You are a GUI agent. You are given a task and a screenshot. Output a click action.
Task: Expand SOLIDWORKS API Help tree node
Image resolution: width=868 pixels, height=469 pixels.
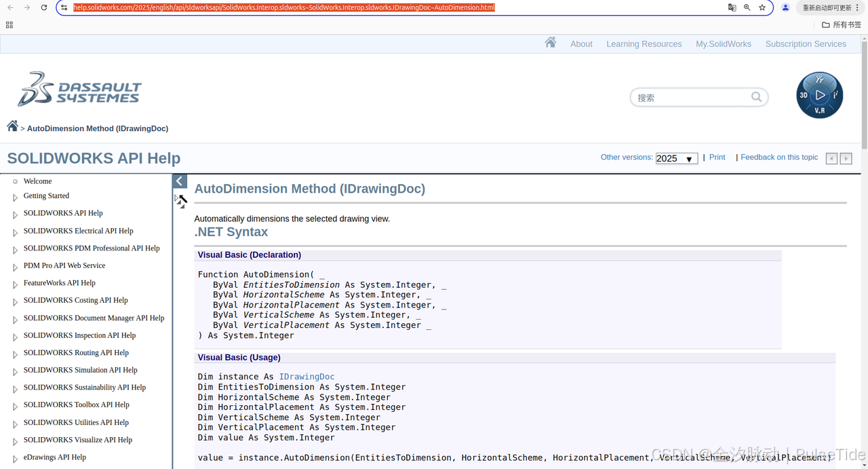[15, 215]
